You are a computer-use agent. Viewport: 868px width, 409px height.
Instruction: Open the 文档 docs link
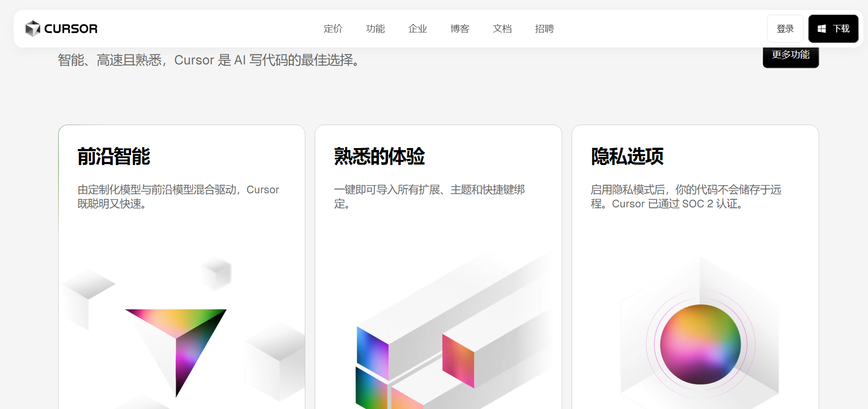502,29
